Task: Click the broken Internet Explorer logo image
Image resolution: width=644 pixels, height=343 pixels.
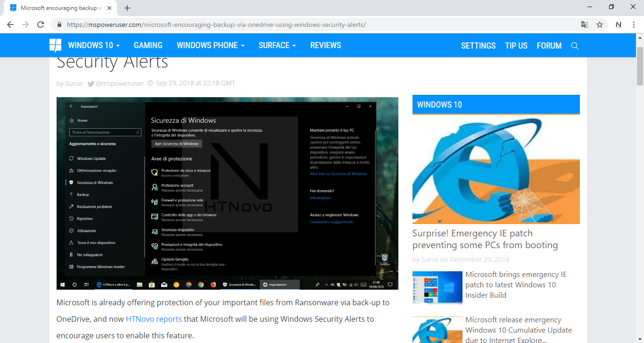Action: tap(496, 170)
